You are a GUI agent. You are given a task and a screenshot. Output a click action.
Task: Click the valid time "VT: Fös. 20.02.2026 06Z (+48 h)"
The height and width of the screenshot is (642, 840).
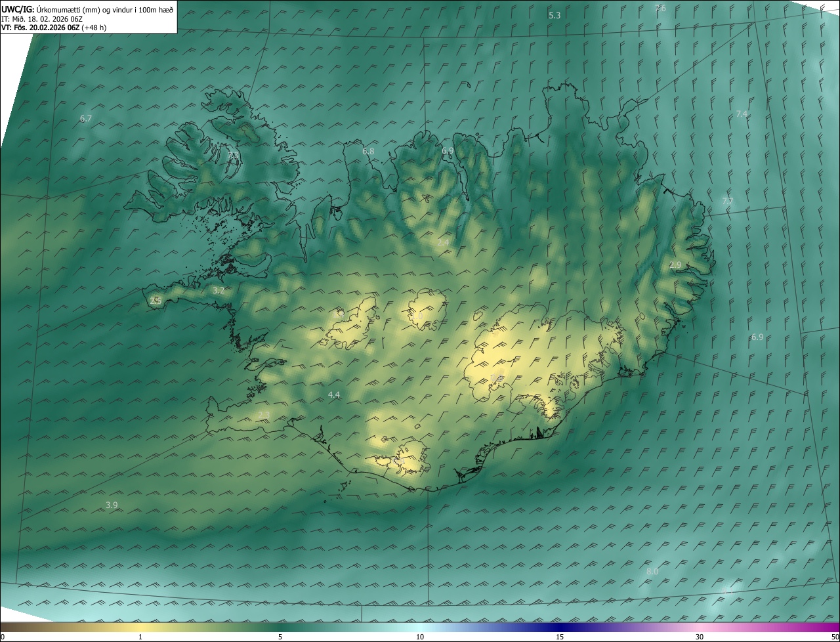tap(54, 28)
